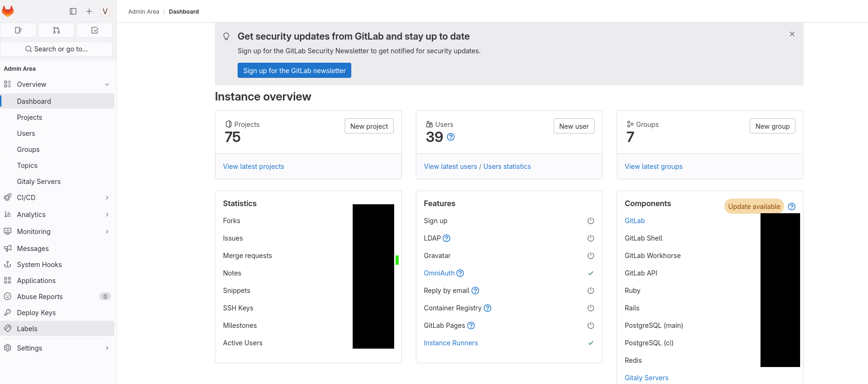Click the GitLab fox logo
The width and height of the screenshot is (868, 384).
(x=8, y=11)
